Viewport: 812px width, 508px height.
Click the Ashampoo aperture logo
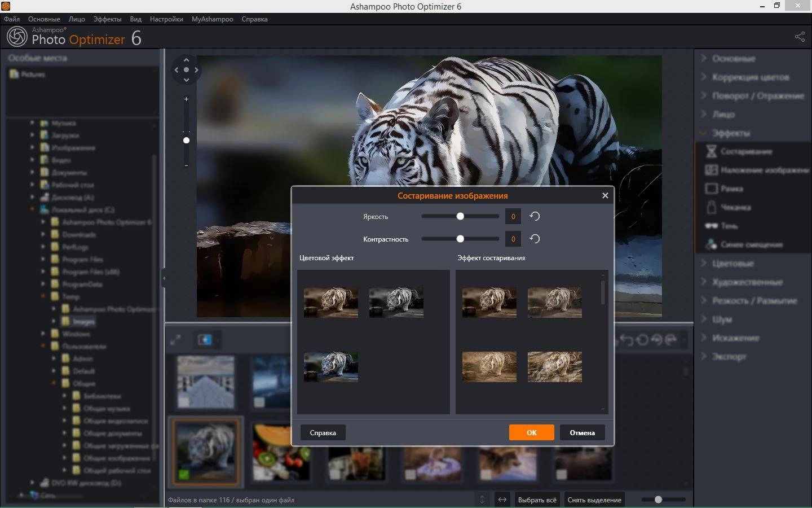pos(17,37)
